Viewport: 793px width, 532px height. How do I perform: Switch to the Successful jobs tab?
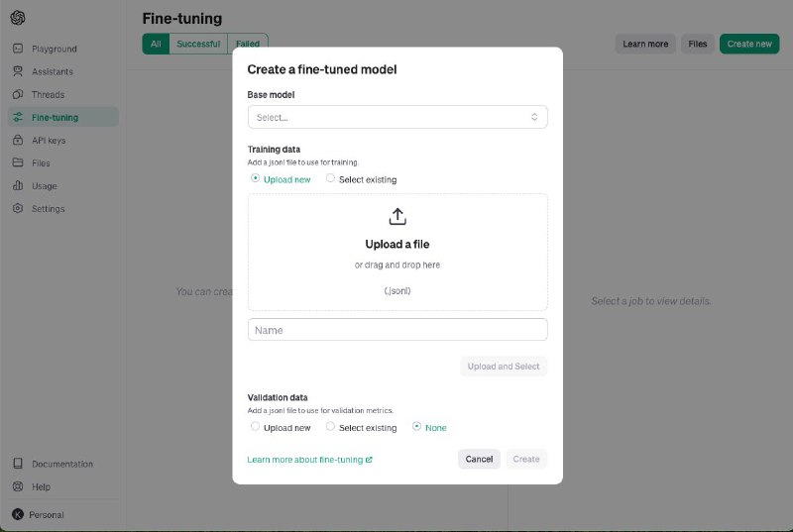(198, 44)
